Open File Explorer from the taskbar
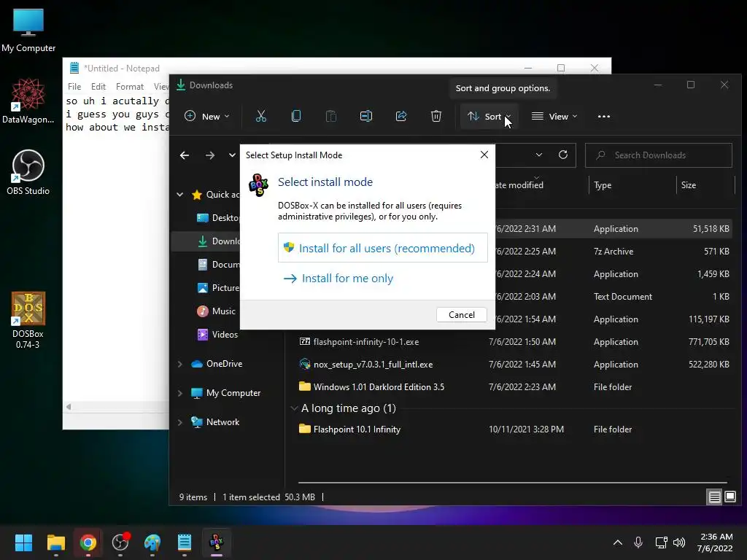 [55, 542]
